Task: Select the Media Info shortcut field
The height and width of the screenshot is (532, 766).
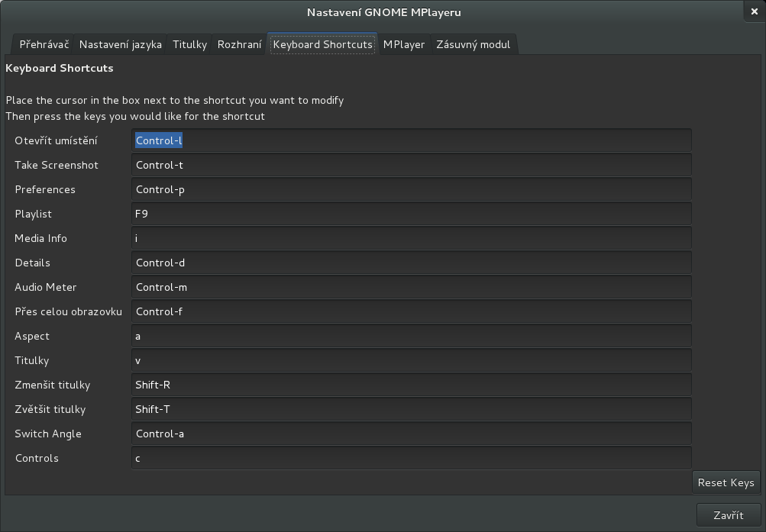Action: 412,238
